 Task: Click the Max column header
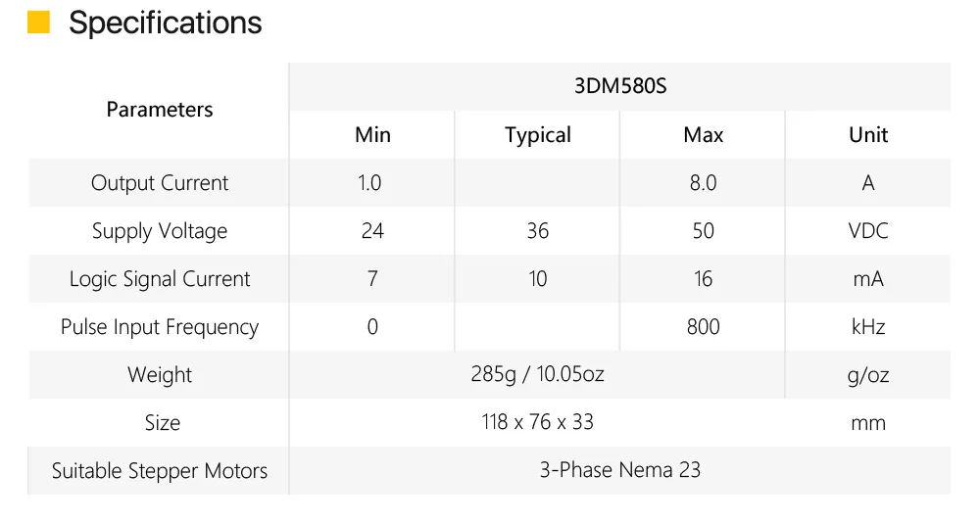pos(703,135)
